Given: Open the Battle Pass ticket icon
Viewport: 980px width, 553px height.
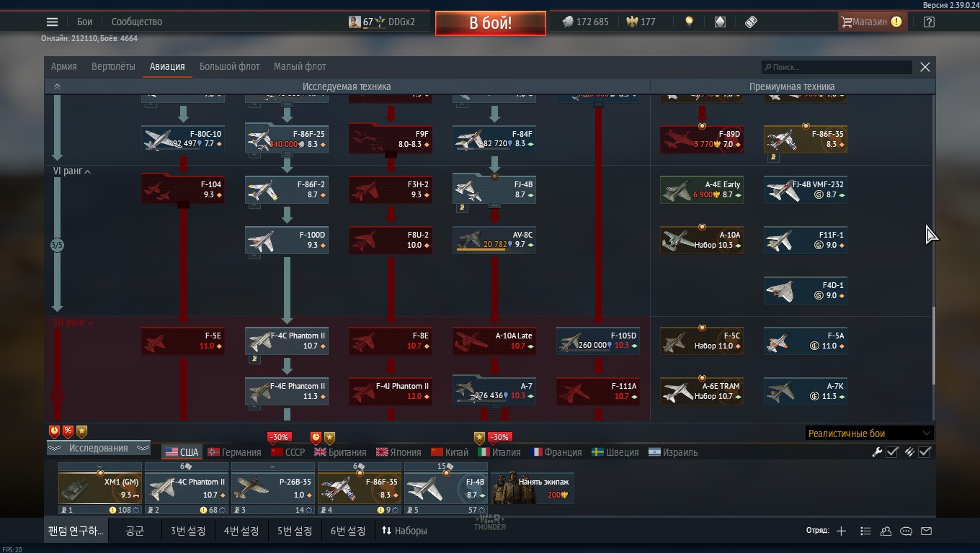Looking at the screenshot, I should coord(751,22).
